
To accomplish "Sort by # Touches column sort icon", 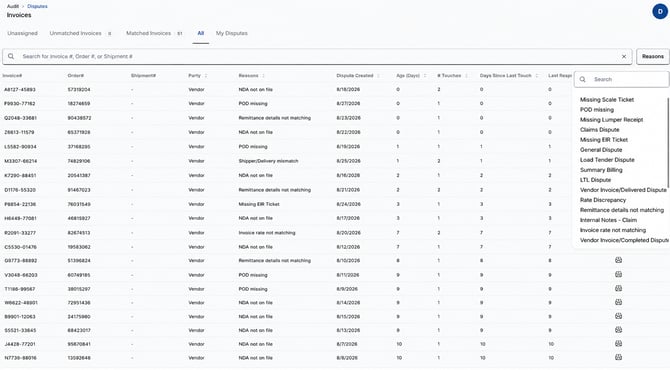I will tap(466, 76).
